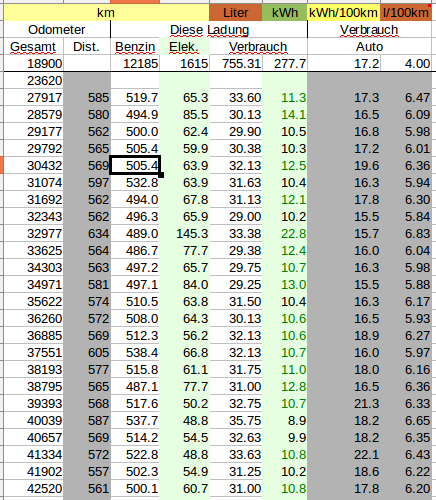
Task: Select kWh/100km value 19.6
Action: point(344,166)
